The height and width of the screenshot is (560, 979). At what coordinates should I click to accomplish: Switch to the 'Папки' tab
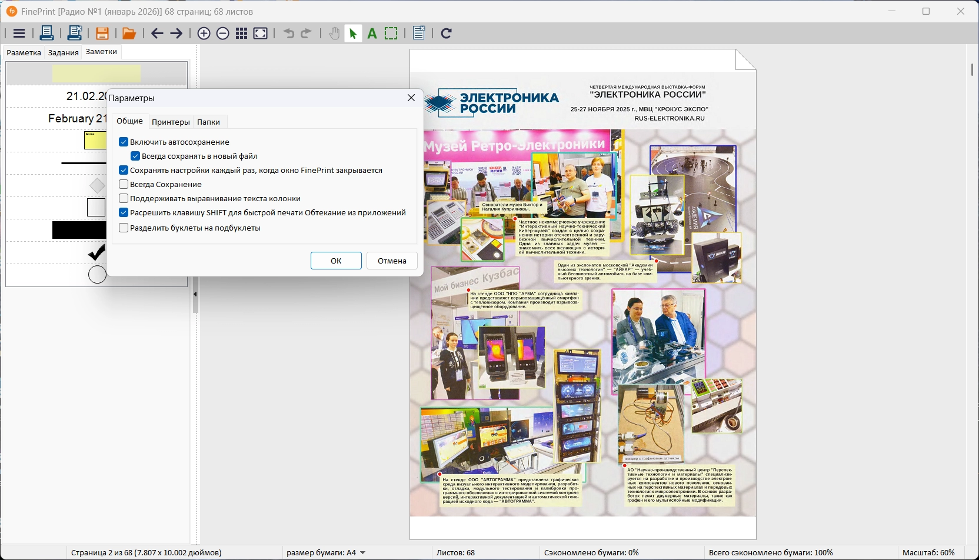208,122
